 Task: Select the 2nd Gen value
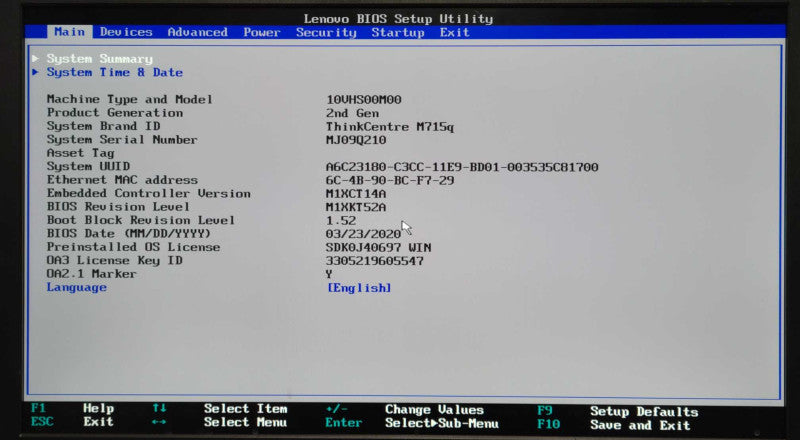tap(353, 113)
